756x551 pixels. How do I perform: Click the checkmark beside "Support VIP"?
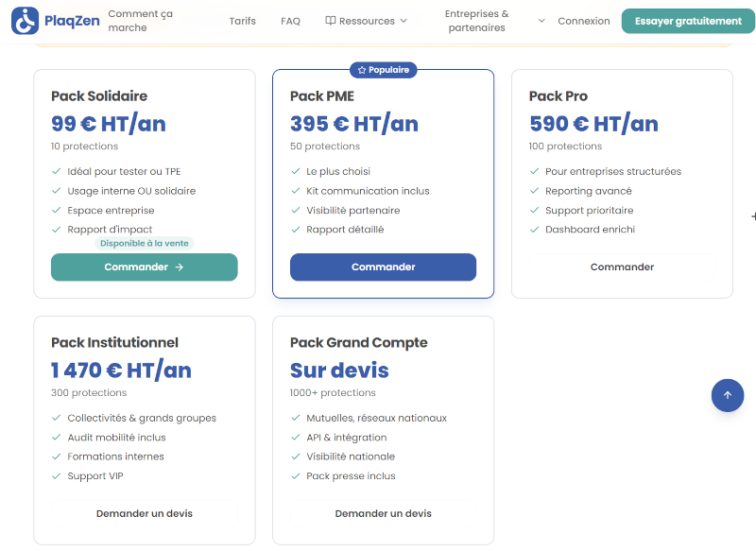click(57, 475)
